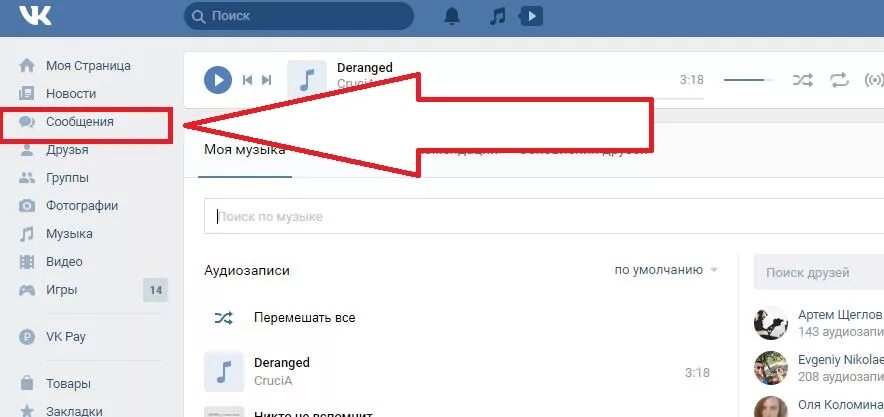Click the 'Deranged' title in player
This screenshot has width=884, height=417.
(365, 68)
